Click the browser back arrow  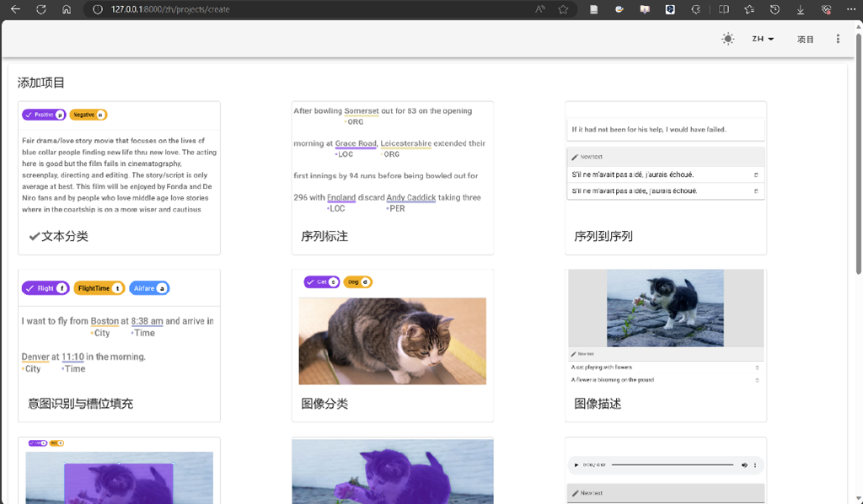pyautogui.click(x=15, y=9)
